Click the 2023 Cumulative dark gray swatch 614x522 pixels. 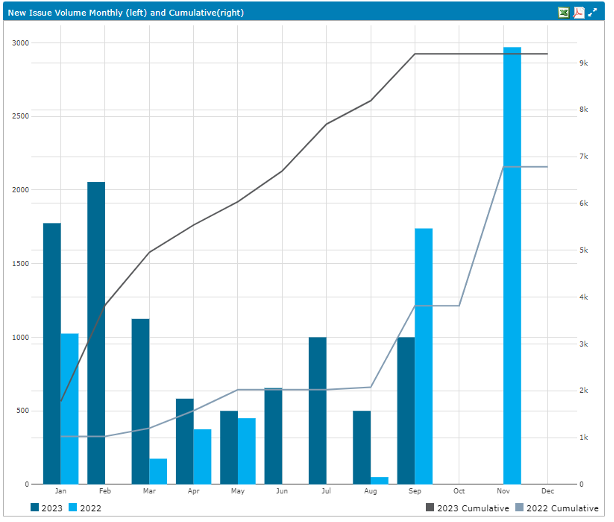click(x=431, y=508)
